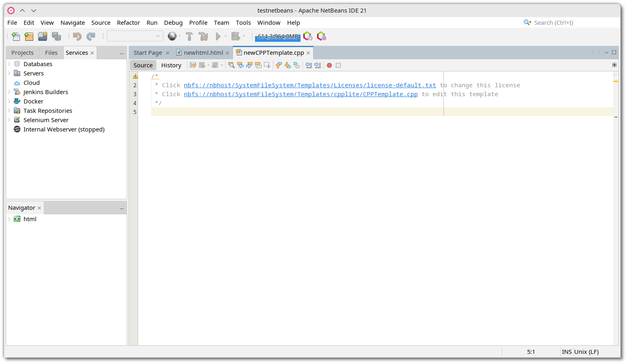Open the project configuration combo box

135,36
